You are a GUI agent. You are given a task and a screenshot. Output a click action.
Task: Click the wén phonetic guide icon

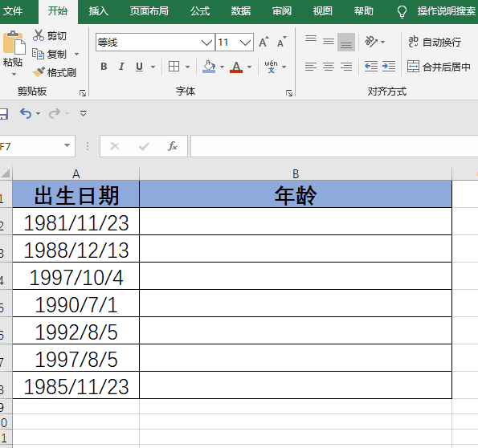point(271,67)
